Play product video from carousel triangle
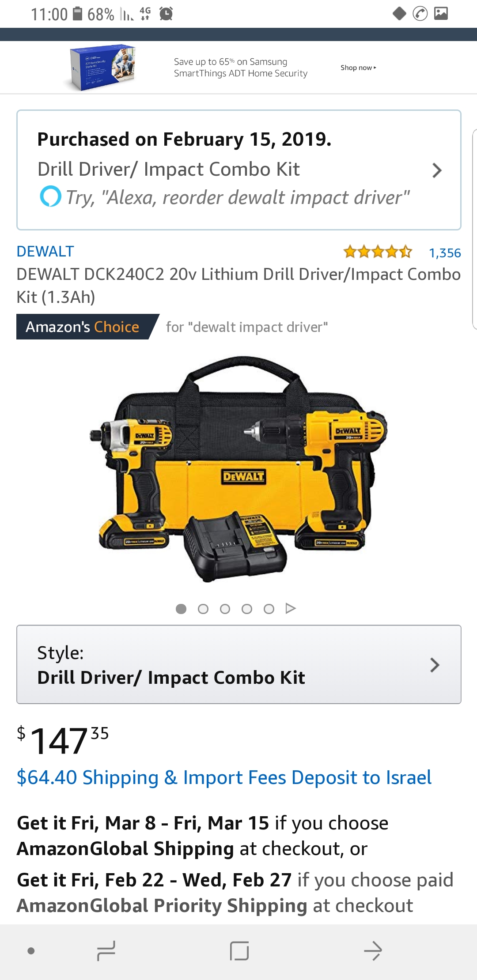Screen dimensions: 477x980 290,609
